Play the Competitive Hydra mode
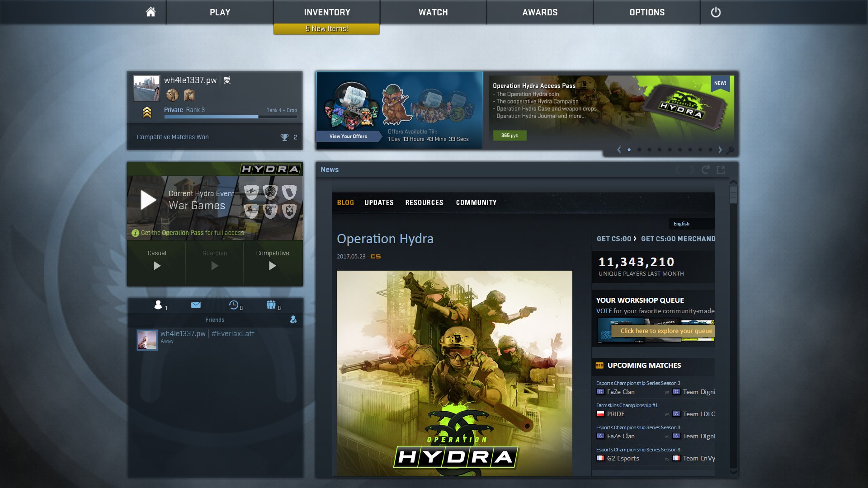The image size is (868, 488). pyautogui.click(x=272, y=266)
